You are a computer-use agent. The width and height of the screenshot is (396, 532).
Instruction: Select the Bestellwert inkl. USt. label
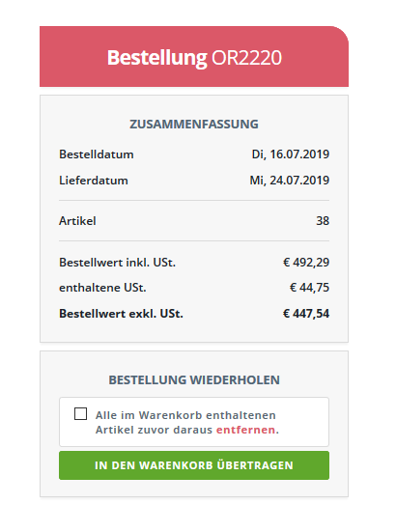tap(118, 263)
